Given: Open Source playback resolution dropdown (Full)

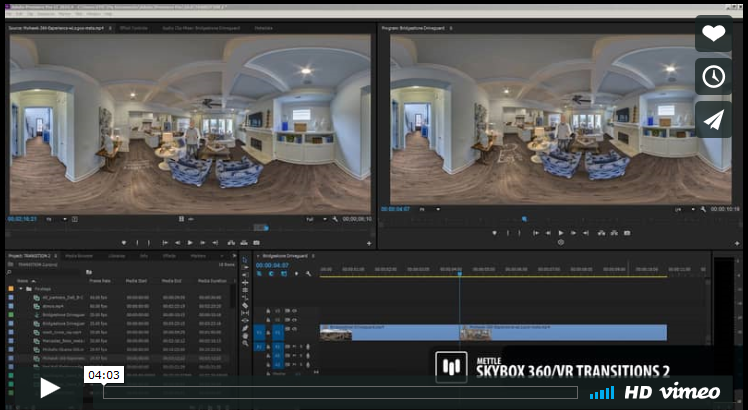Looking at the screenshot, I should (x=317, y=219).
